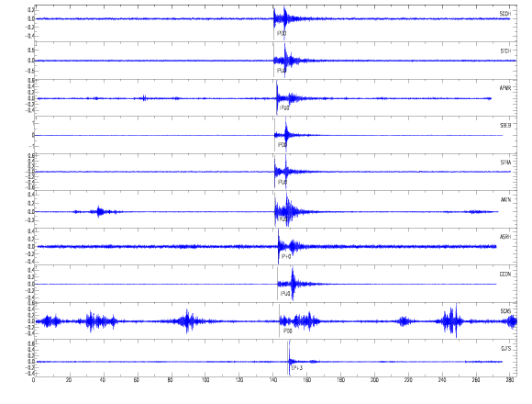Viewport: 532px width, 404px height.
Task: Click the SFRA station label
Action: (505, 163)
